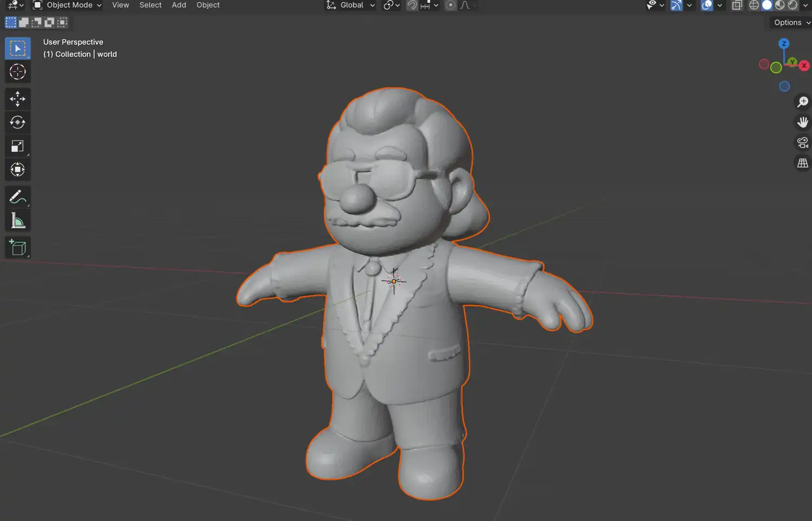Open snapping options dropdown

click(430, 5)
